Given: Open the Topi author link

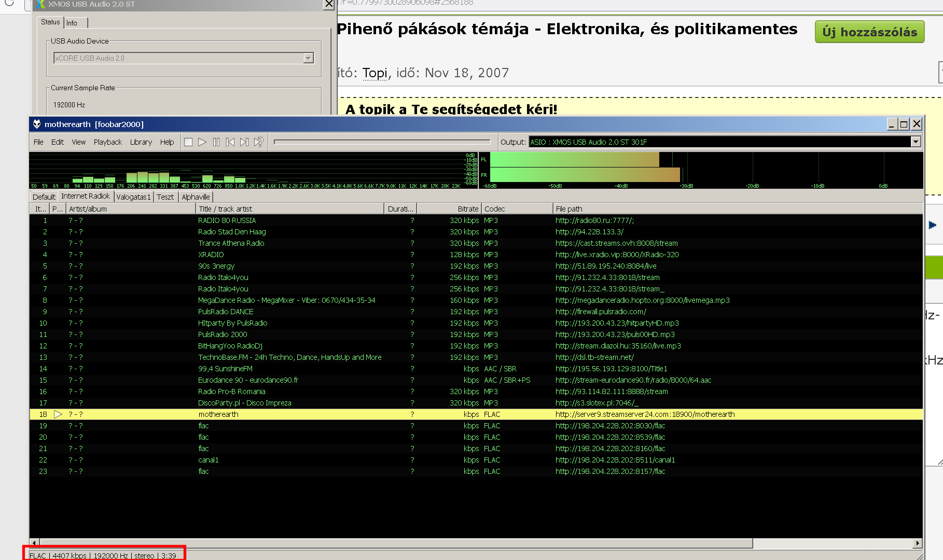Looking at the screenshot, I should [x=375, y=73].
